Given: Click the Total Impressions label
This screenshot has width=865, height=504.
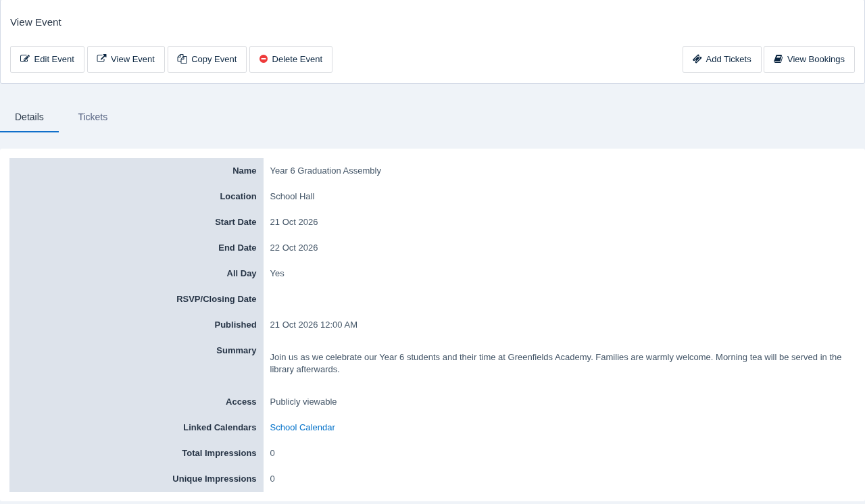Looking at the screenshot, I should click(219, 453).
